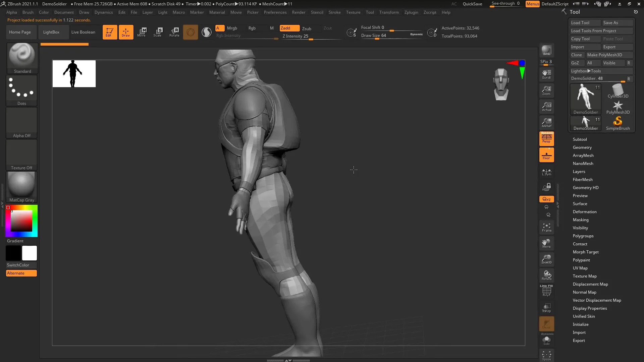This screenshot has width=644, height=362.
Task: Enable Zadd sculpt mode
Action: 289,28
